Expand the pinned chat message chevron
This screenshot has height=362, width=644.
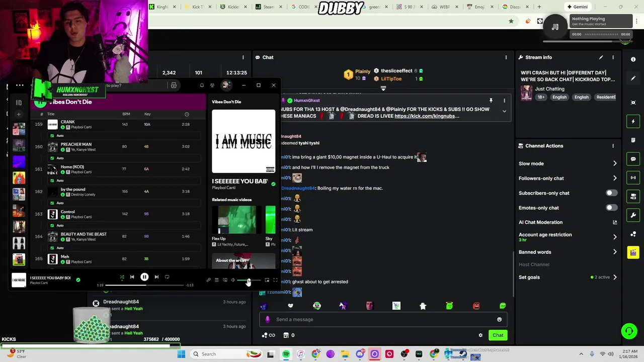tap(504, 112)
